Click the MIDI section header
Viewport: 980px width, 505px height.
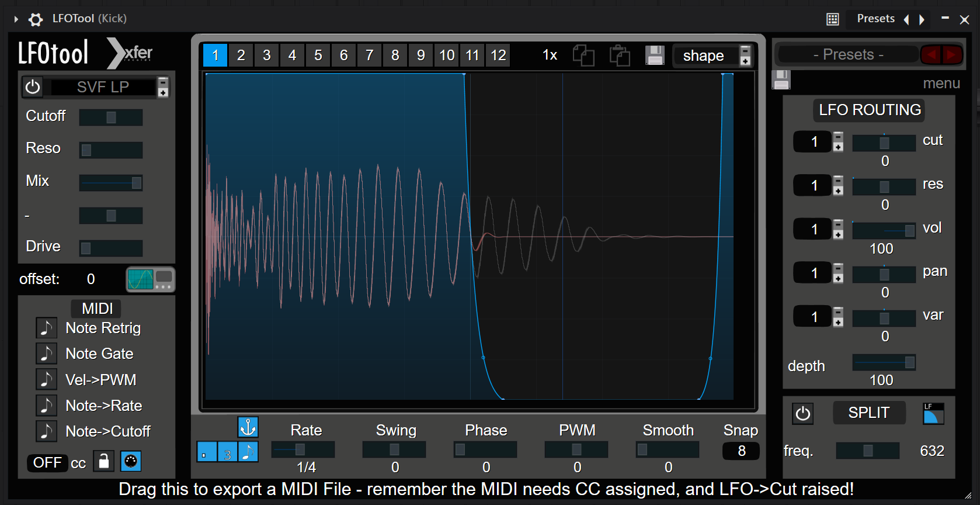[98, 308]
